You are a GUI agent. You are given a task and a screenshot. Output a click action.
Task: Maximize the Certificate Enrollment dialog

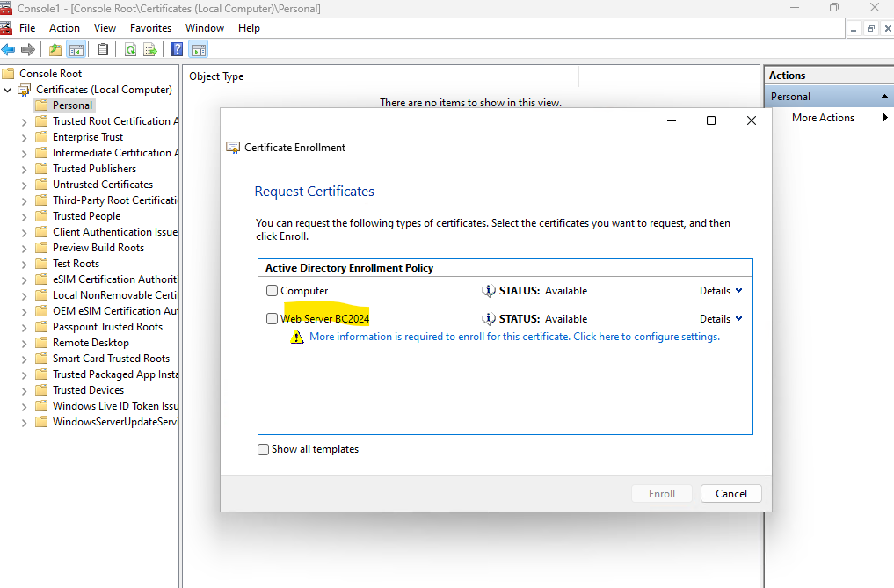click(711, 120)
